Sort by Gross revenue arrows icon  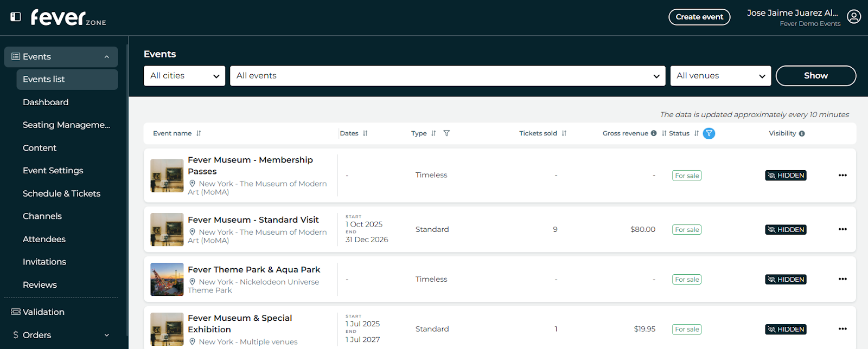tap(664, 133)
